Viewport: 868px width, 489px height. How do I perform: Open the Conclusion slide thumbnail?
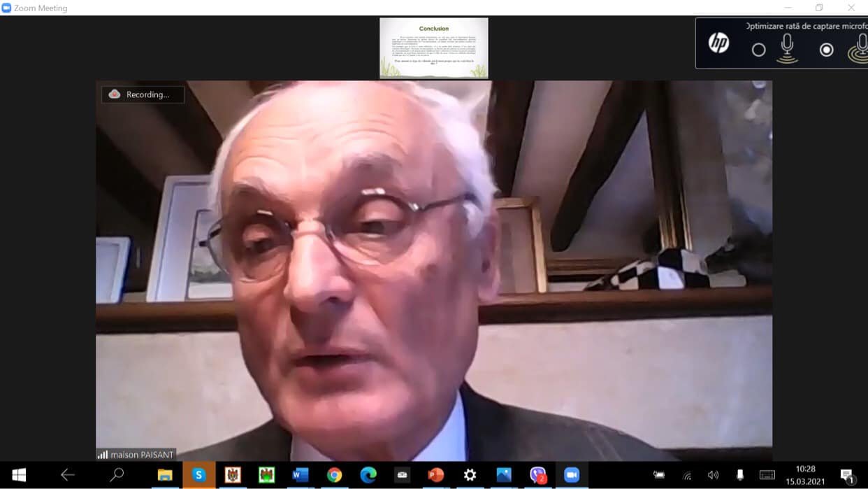point(433,48)
